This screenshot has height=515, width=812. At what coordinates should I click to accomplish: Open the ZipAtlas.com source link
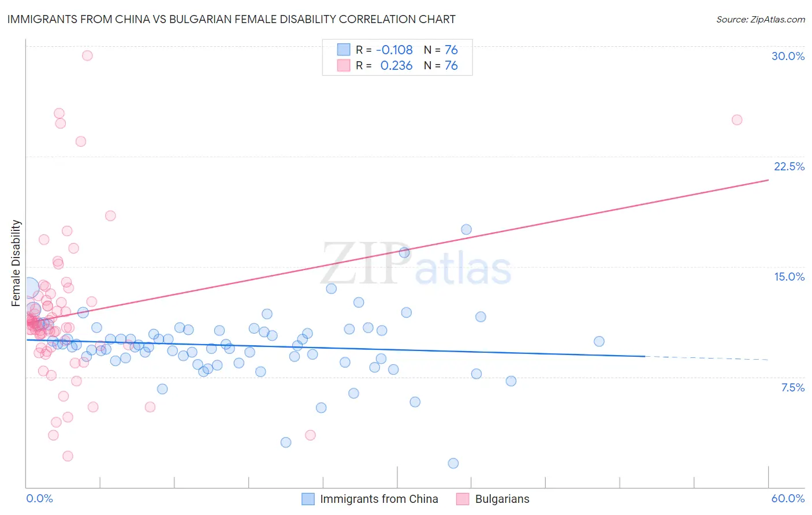pos(761,19)
